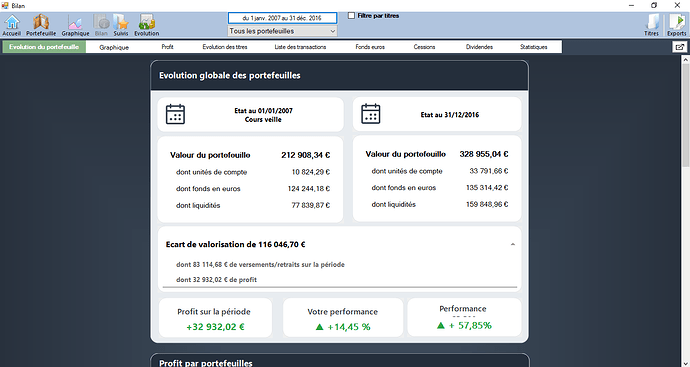
Task: Click the 'Etat au 01/01/2007' label
Action: 263,111
